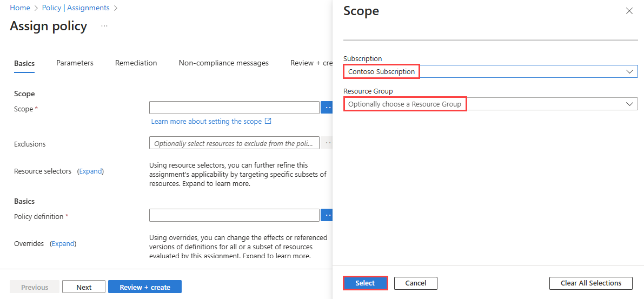644x299 pixels.
Task: Click the Select button in Scope panel
Action: (365, 283)
